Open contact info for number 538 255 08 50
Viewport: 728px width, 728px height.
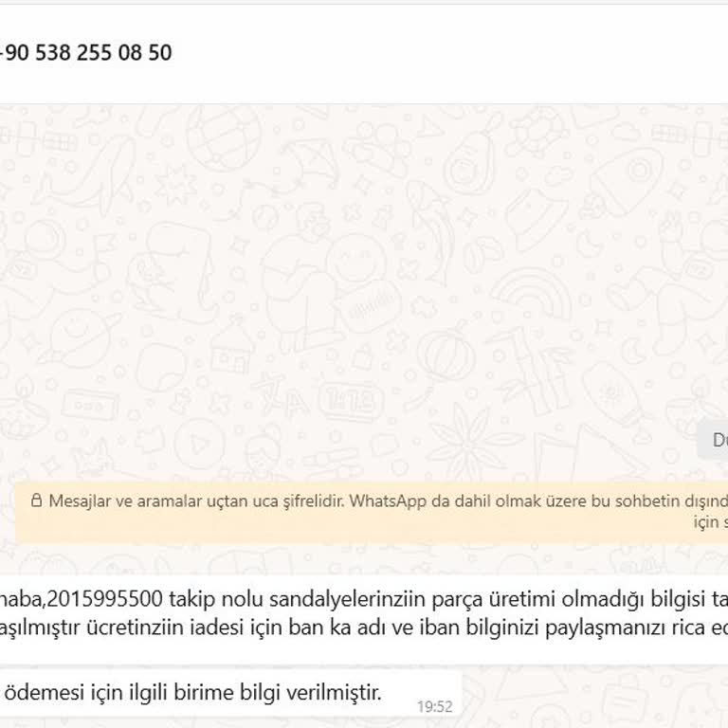(86, 52)
